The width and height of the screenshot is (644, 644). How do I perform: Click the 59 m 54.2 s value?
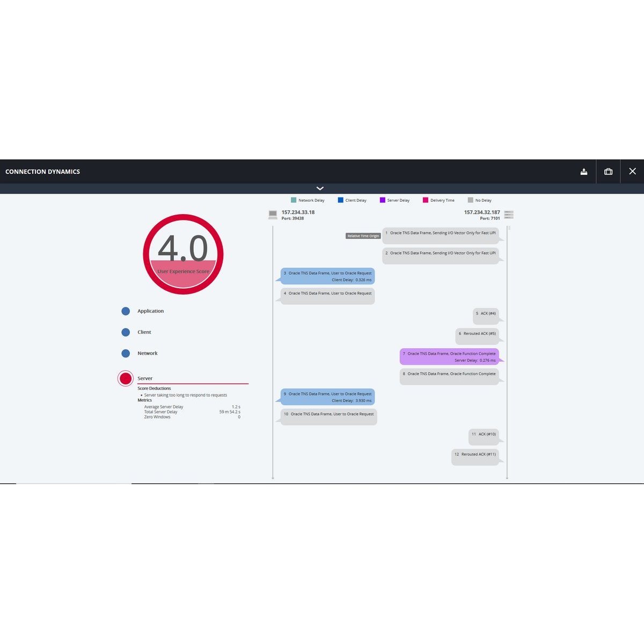click(x=230, y=412)
